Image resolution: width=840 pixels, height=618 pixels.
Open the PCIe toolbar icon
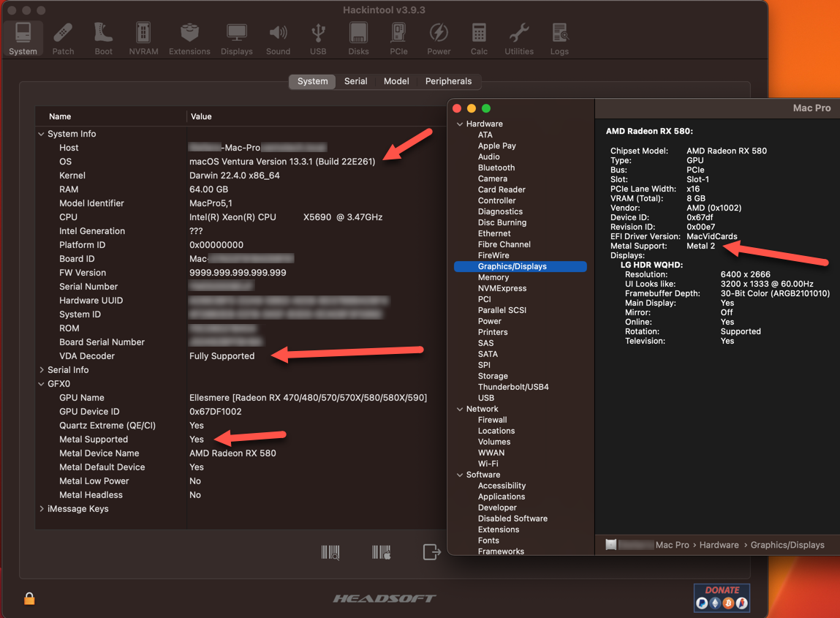(398, 39)
